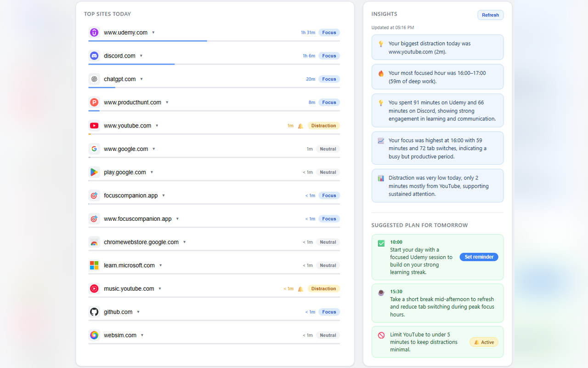
Task: Click the GitHub favicon
Action: 94,312
